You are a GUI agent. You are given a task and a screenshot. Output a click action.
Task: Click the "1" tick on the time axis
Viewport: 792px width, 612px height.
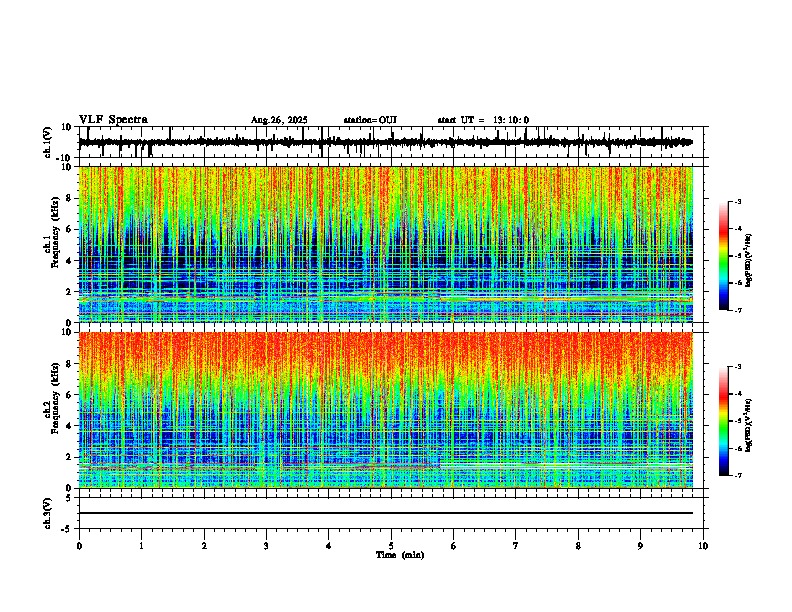[141, 546]
